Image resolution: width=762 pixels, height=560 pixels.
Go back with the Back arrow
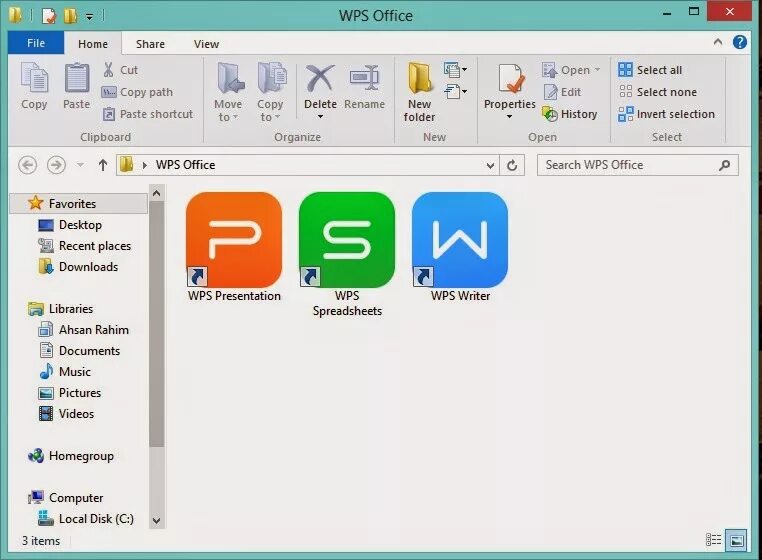(x=27, y=165)
